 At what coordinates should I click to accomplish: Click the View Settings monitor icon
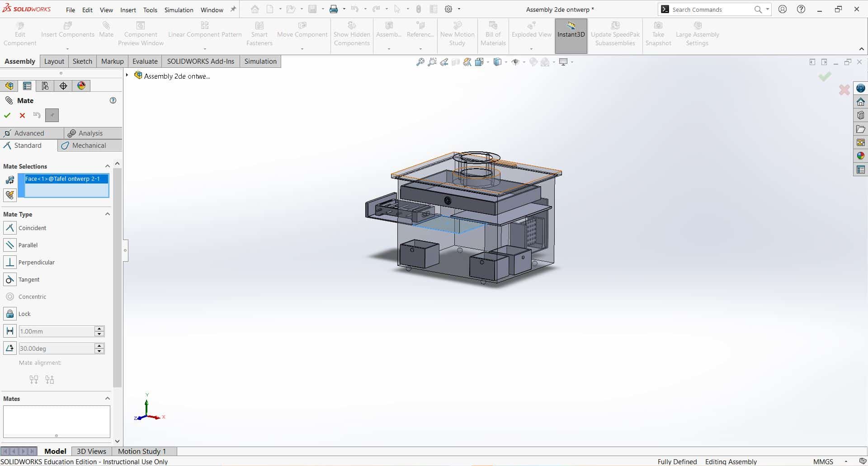(x=563, y=62)
